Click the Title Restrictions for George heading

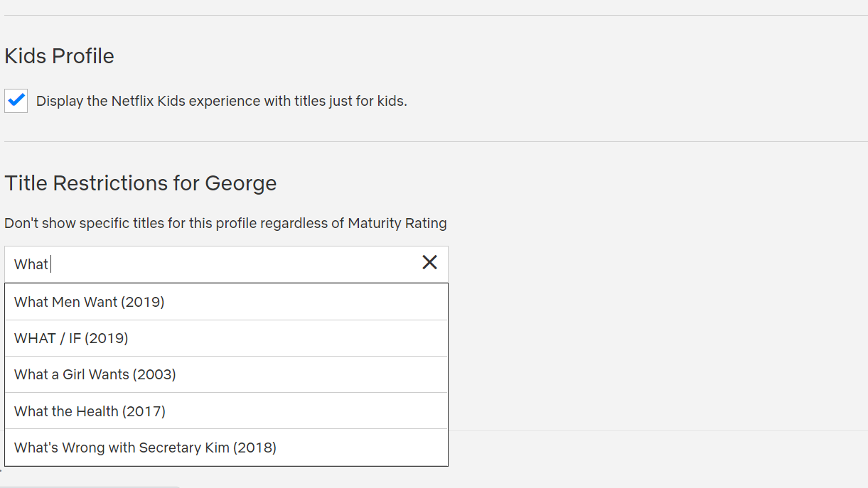click(141, 183)
